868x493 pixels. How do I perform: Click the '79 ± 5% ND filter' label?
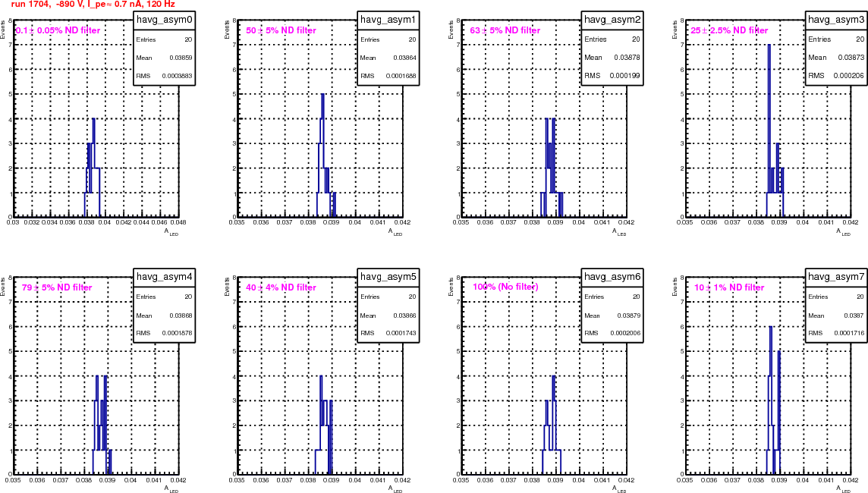(57, 287)
